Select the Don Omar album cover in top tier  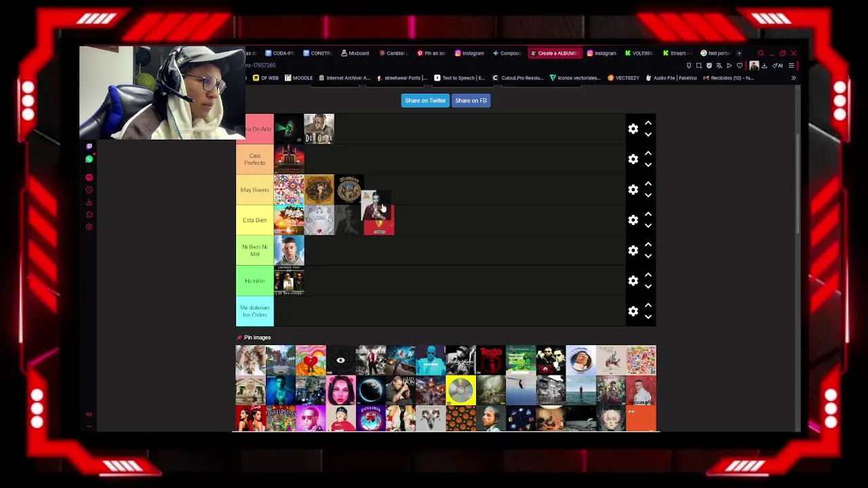coord(319,129)
